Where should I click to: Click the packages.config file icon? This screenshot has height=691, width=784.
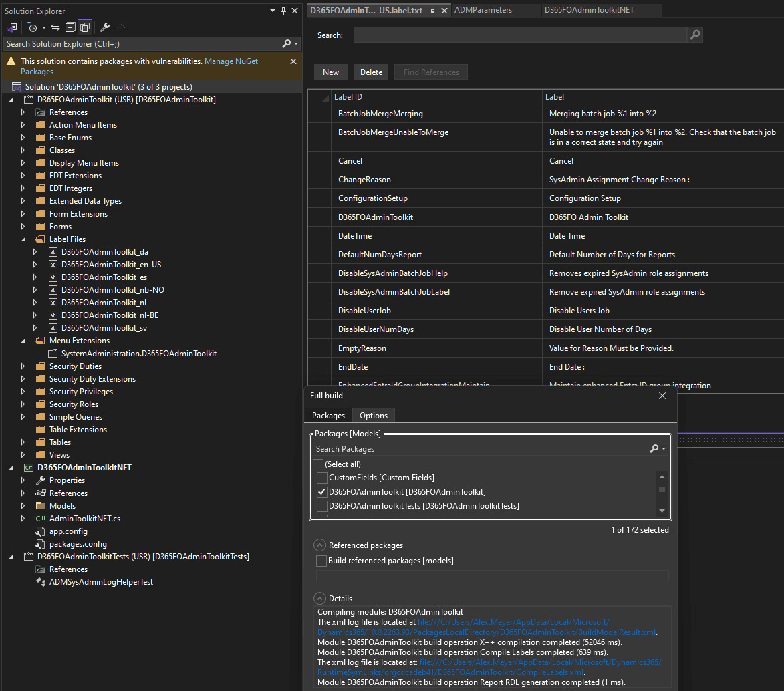[x=41, y=544]
